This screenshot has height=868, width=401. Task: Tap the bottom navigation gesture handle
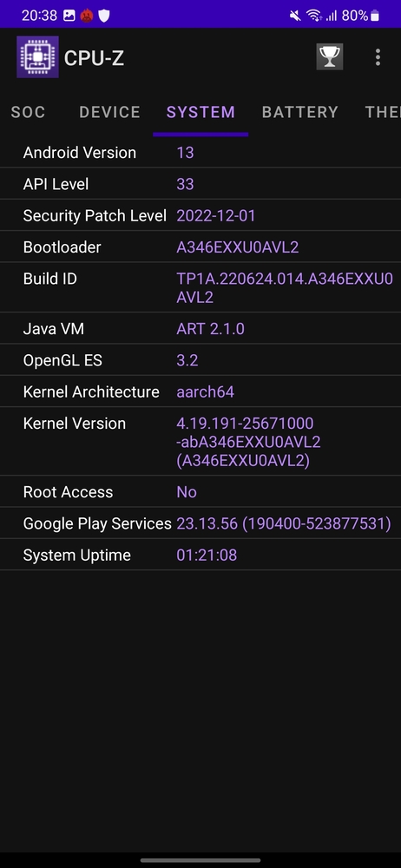pyautogui.click(x=200, y=860)
